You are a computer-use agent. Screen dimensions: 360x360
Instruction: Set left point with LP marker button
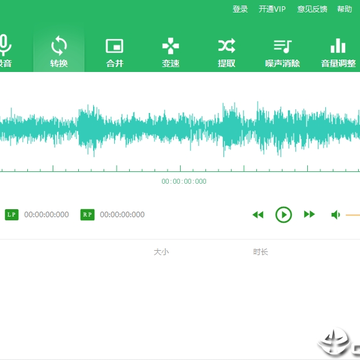point(12,215)
